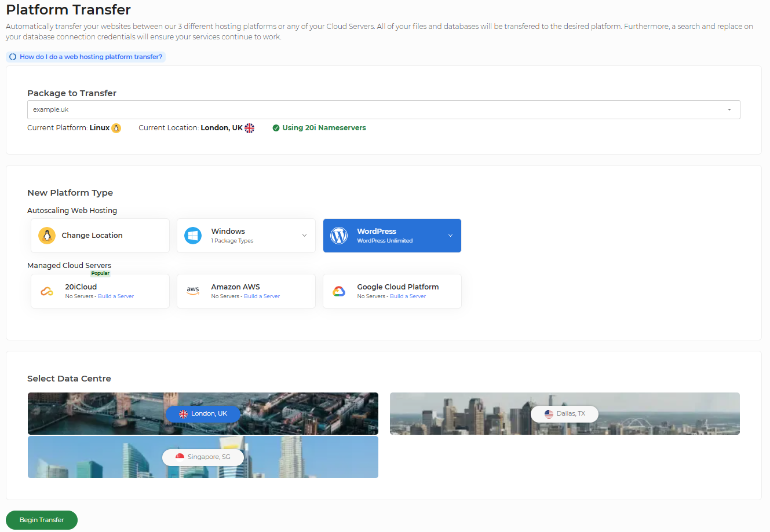Click the green checkmark beside Using 20i Nameservers
770x532 pixels.
(x=276, y=128)
